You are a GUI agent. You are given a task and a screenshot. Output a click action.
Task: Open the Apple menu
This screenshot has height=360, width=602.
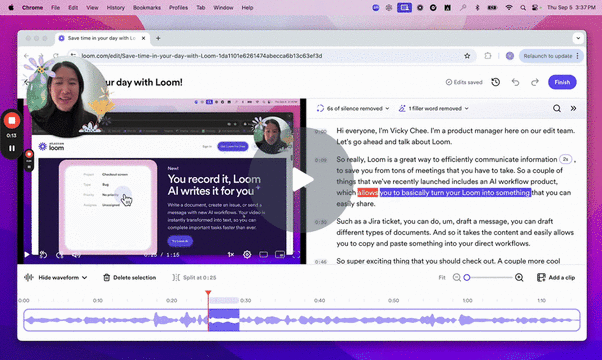coord(11,8)
